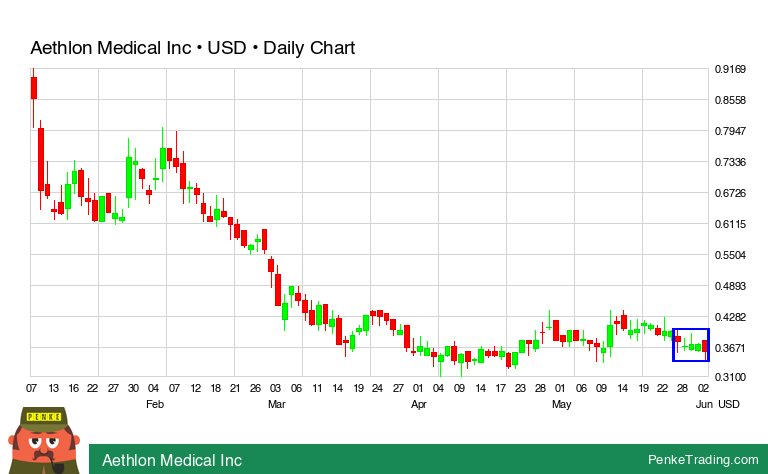
Task: Click the 0.6115 price label
Action: point(730,224)
